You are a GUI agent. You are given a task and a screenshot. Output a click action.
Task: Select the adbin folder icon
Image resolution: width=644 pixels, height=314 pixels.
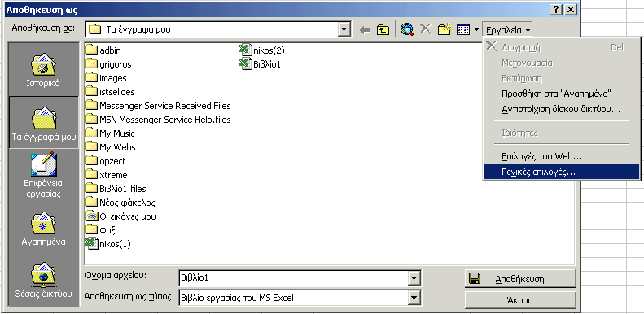pos(91,50)
